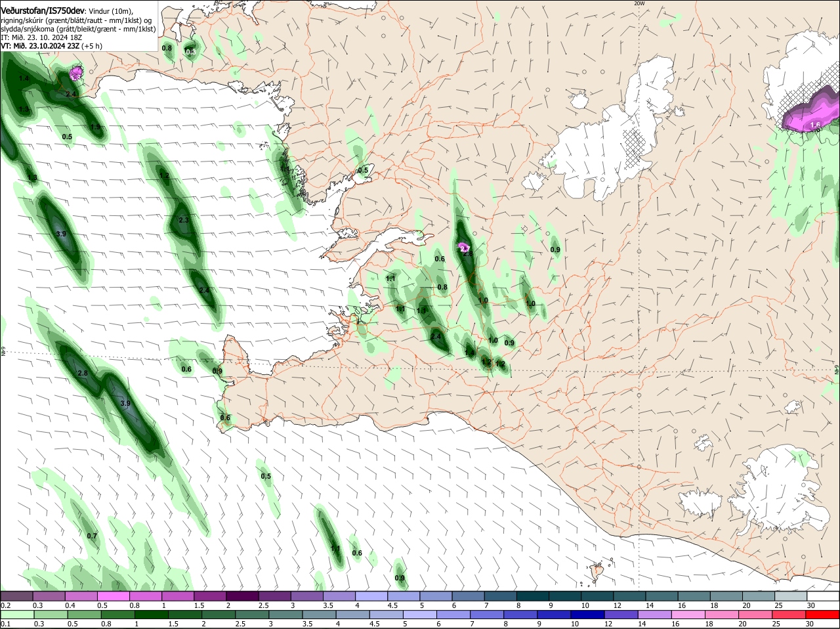Screen dimensions: 840x629
Task: Click the red 30 swatch in rain legend
Action: click(x=824, y=615)
